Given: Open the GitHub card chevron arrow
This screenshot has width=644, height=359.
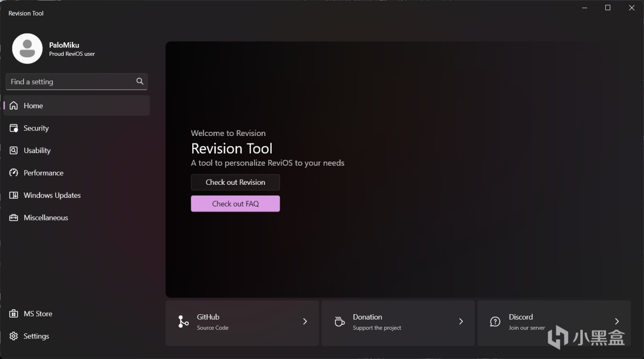Looking at the screenshot, I should pos(305,321).
